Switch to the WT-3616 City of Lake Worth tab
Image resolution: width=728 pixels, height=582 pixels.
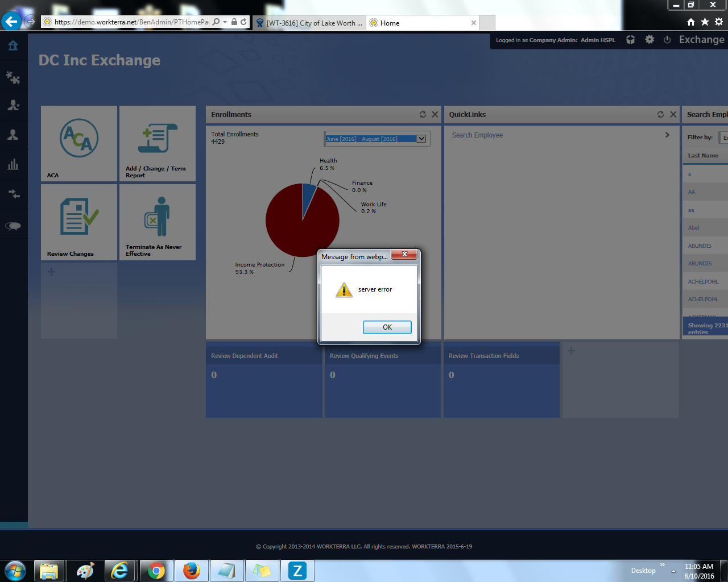click(310, 23)
